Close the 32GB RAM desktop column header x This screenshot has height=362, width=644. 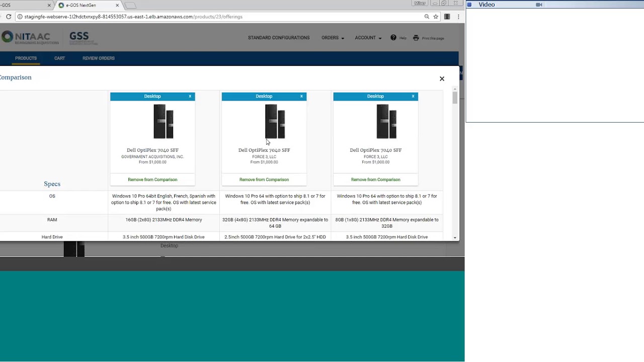pyautogui.click(x=301, y=96)
